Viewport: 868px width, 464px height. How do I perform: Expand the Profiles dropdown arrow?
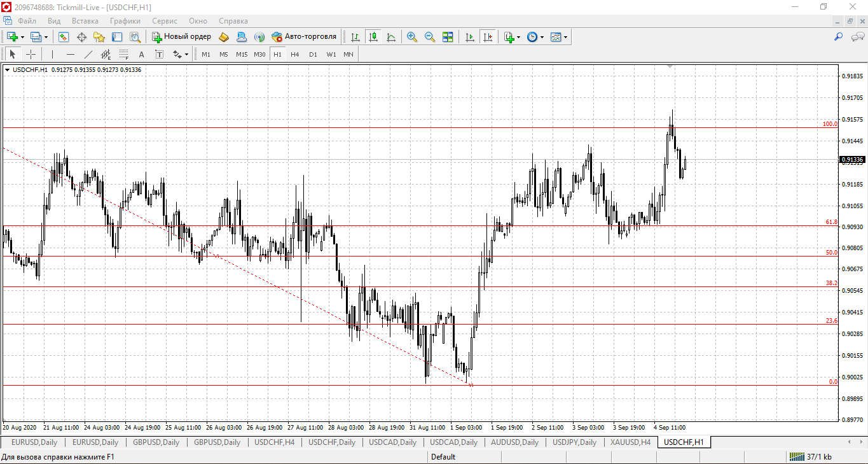click(x=46, y=37)
